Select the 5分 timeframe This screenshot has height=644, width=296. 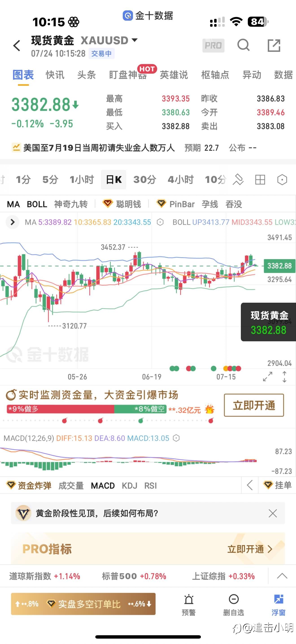pos(50,179)
